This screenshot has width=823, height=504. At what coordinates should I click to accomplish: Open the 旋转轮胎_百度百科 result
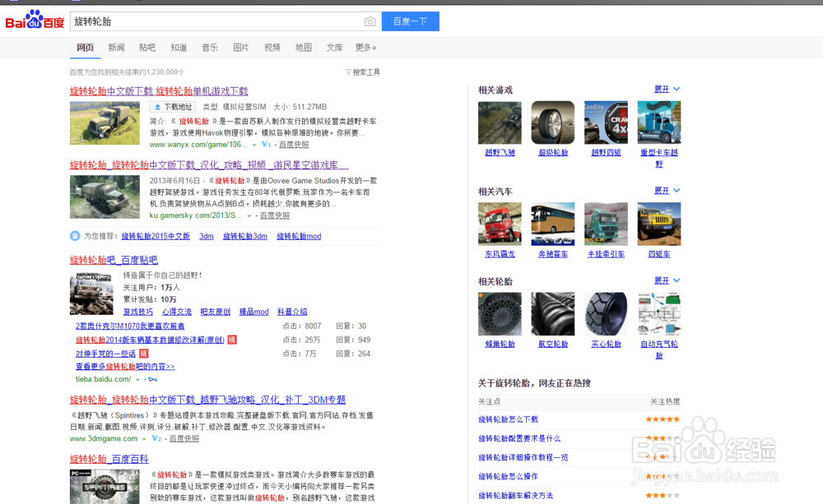[x=109, y=459]
